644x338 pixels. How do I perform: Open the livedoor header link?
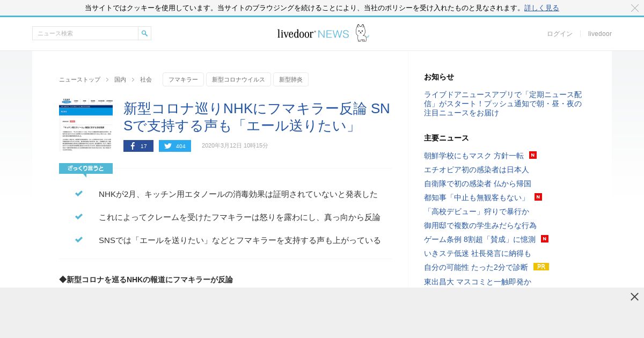(600, 34)
